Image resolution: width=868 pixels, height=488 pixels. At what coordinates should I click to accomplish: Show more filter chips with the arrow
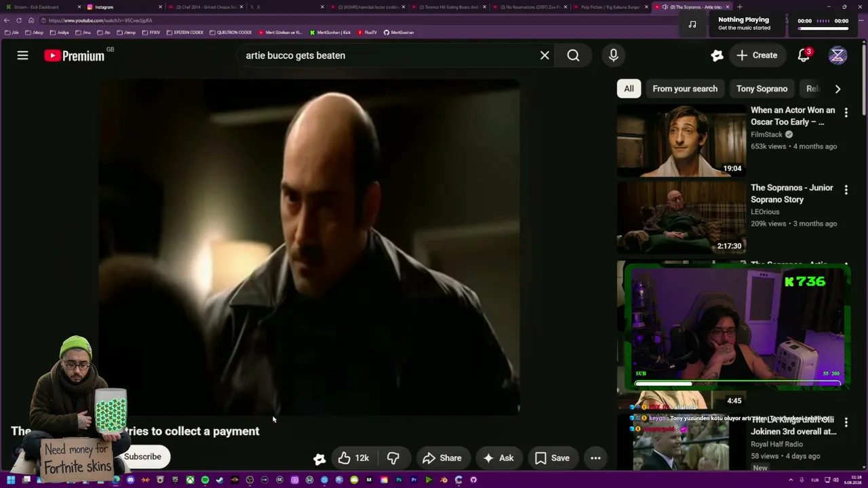[x=837, y=89]
